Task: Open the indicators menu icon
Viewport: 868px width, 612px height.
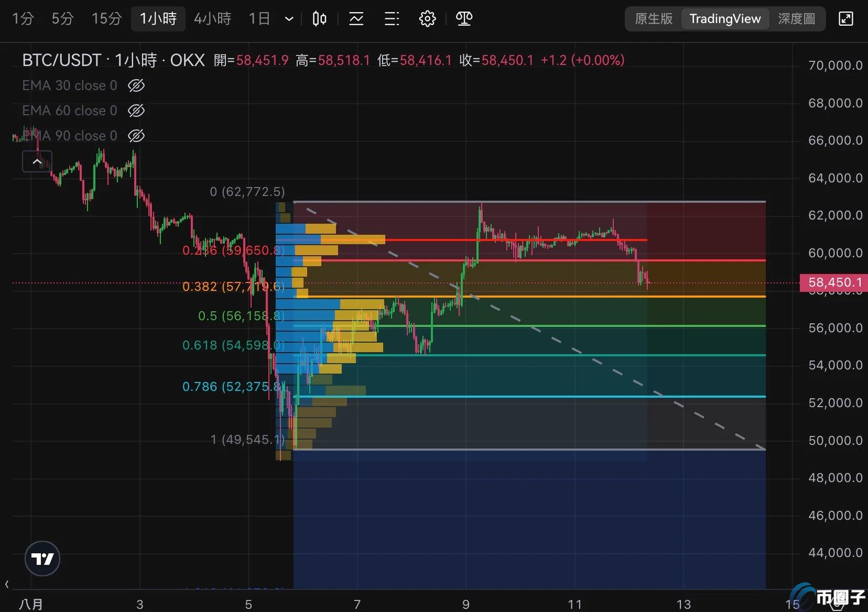Action: coord(356,19)
